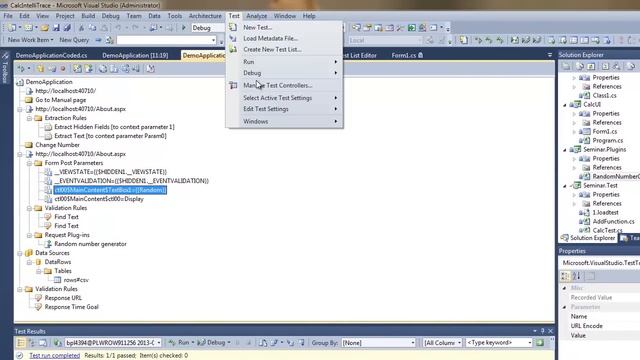Collapse the Seminar.Plugins project node
The height and width of the screenshot is (360, 640).
tap(565, 149)
